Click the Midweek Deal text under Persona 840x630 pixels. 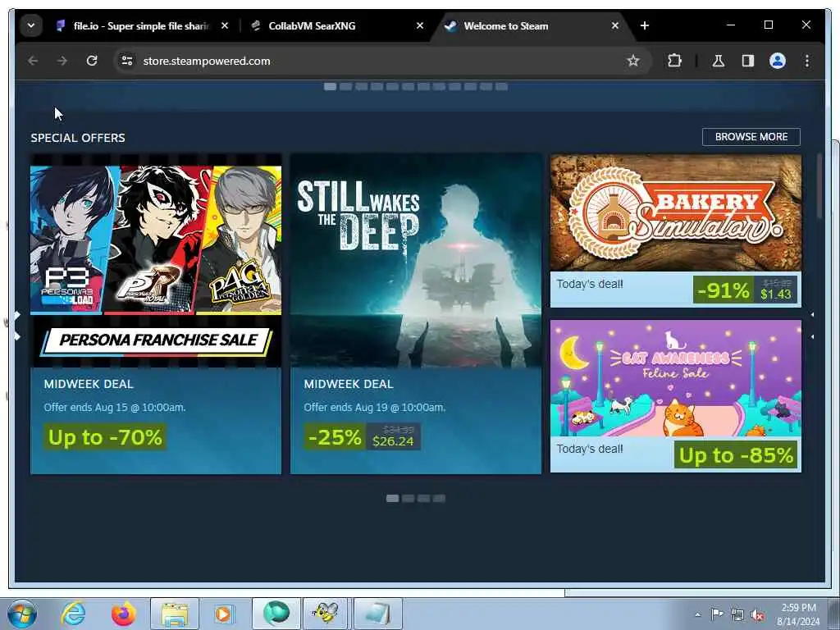click(89, 384)
